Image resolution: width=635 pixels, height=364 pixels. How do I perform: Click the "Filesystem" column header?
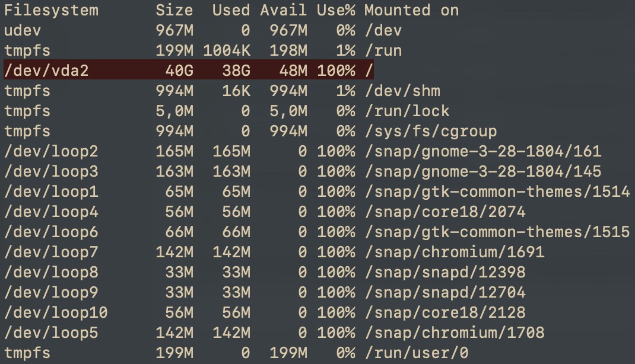coord(51,10)
